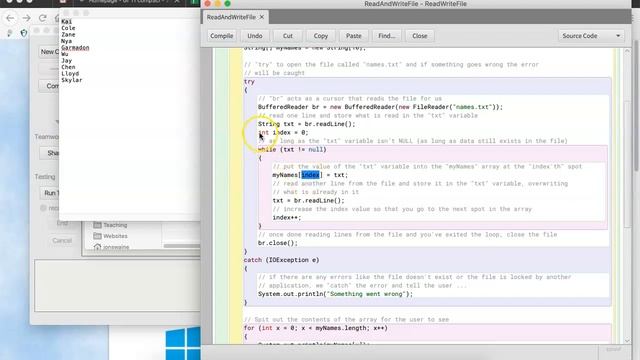Screen dimensions: 640x360
Task: Click the 'String txt = br.readLine();' line
Action: [307, 124]
